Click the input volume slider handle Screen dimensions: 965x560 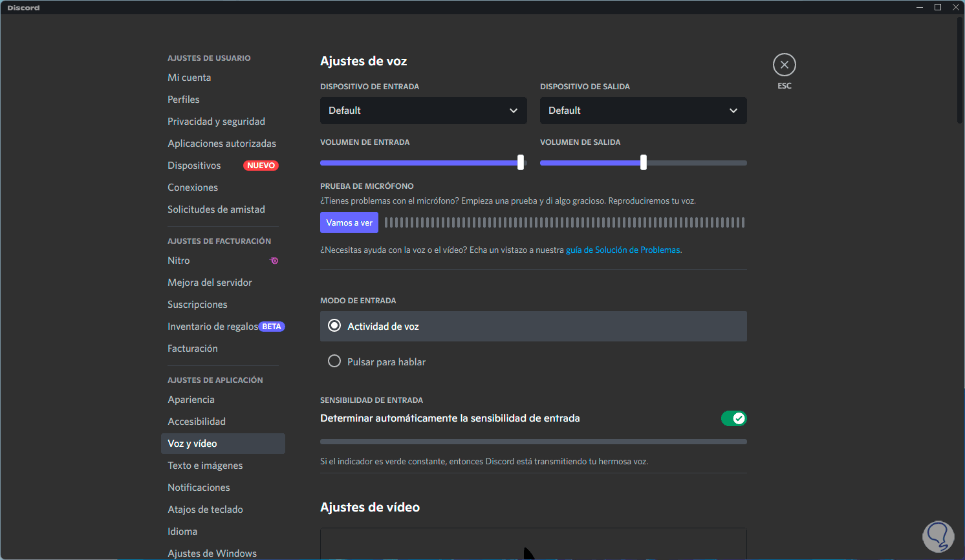pos(521,163)
